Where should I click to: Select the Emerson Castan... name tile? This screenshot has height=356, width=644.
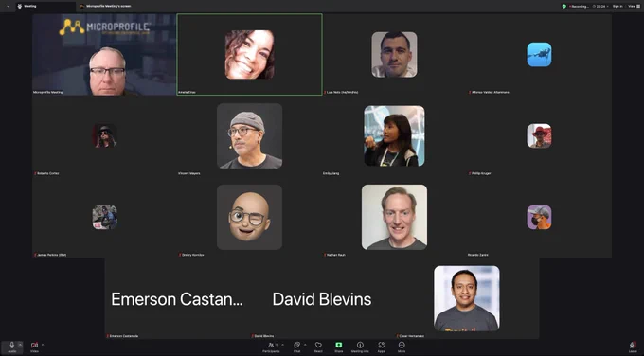point(177,299)
